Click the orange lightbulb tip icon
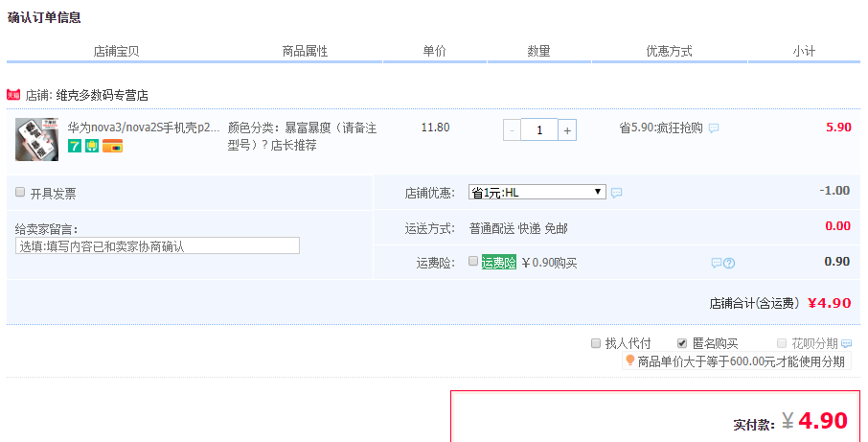Viewport: 868px width, 442px height. pos(629,361)
